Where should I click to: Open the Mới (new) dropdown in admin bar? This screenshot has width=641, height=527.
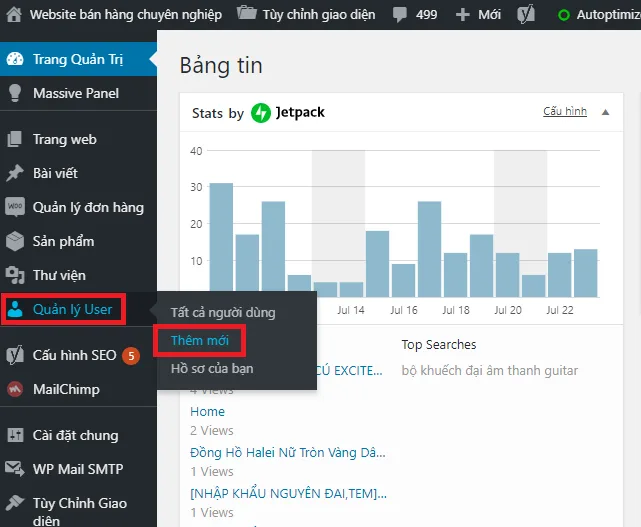(478, 15)
